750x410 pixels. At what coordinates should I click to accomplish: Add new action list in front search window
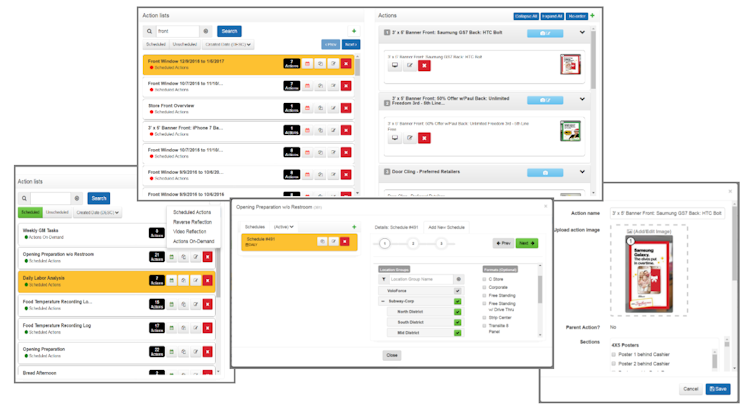coord(354,31)
